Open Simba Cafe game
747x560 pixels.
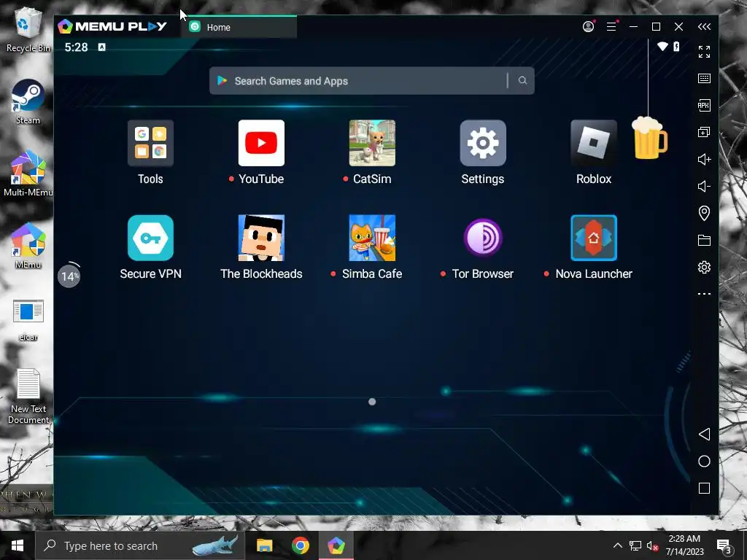tap(372, 238)
